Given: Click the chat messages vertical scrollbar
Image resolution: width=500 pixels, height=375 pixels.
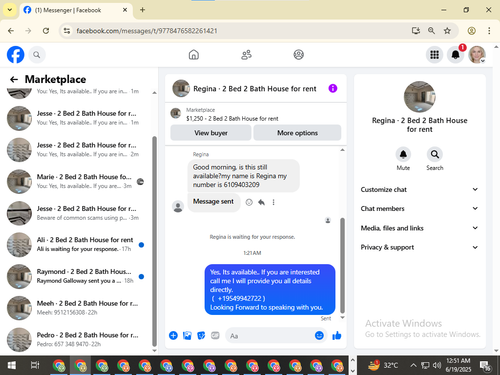Looking at the screenshot, I should 342,265.
